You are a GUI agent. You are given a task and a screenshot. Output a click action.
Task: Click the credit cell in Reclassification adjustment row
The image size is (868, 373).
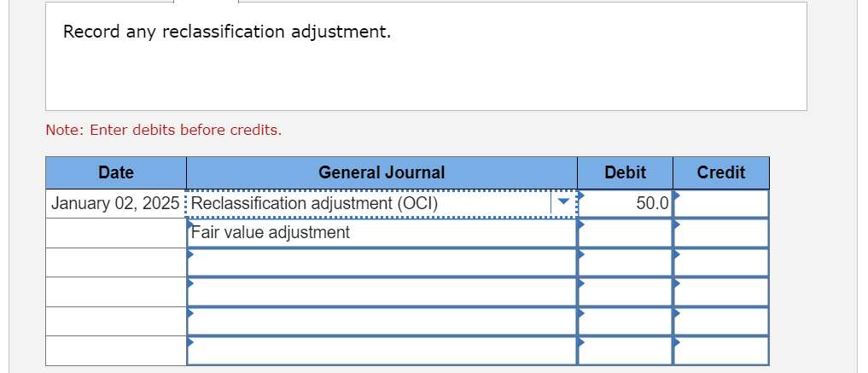tap(720, 204)
